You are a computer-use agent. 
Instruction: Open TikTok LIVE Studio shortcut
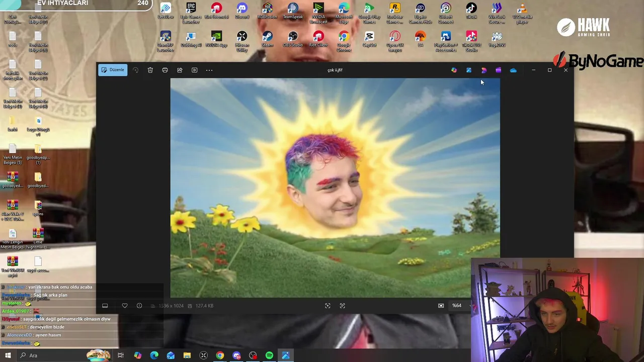pyautogui.click(x=471, y=41)
